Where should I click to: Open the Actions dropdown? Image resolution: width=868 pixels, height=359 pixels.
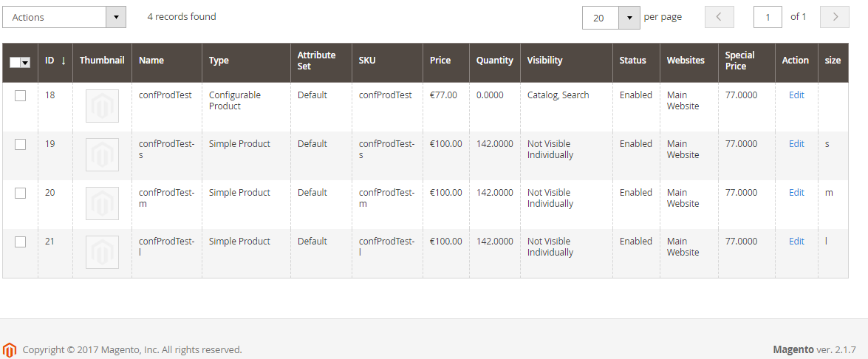coord(64,17)
